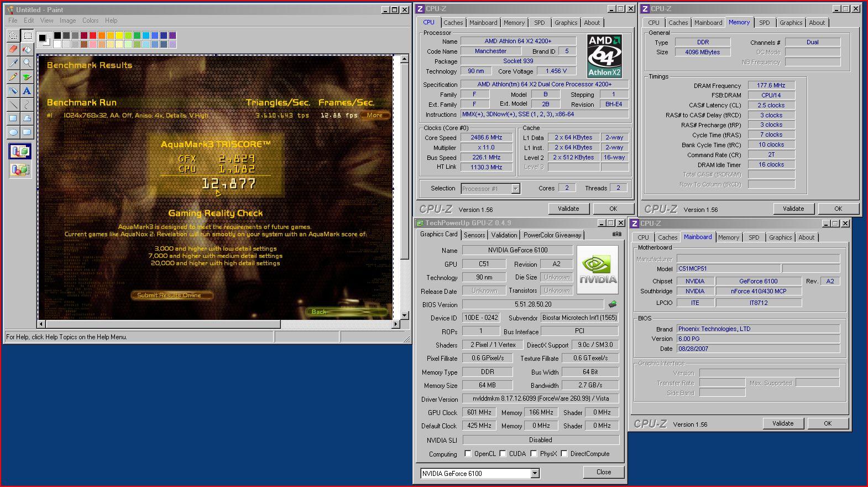The width and height of the screenshot is (868, 487).
Task: Click OK in the CPU-Z CPU window
Action: pyautogui.click(x=613, y=209)
